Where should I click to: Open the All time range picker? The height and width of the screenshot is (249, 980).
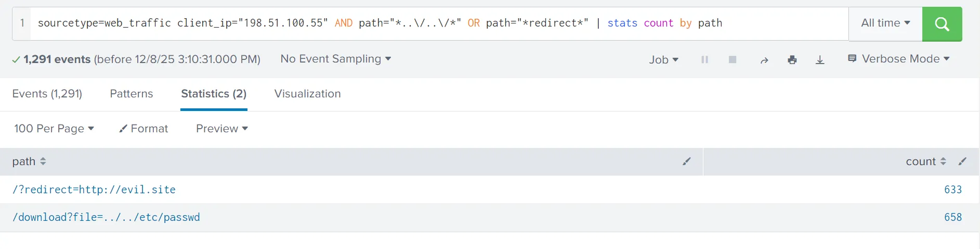(x=885, y=23)
